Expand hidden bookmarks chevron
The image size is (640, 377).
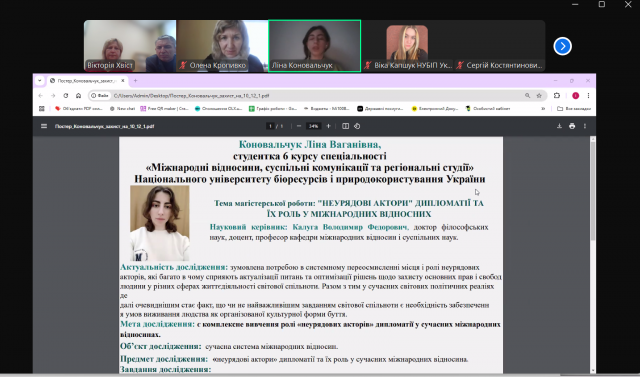click(543, 109)
